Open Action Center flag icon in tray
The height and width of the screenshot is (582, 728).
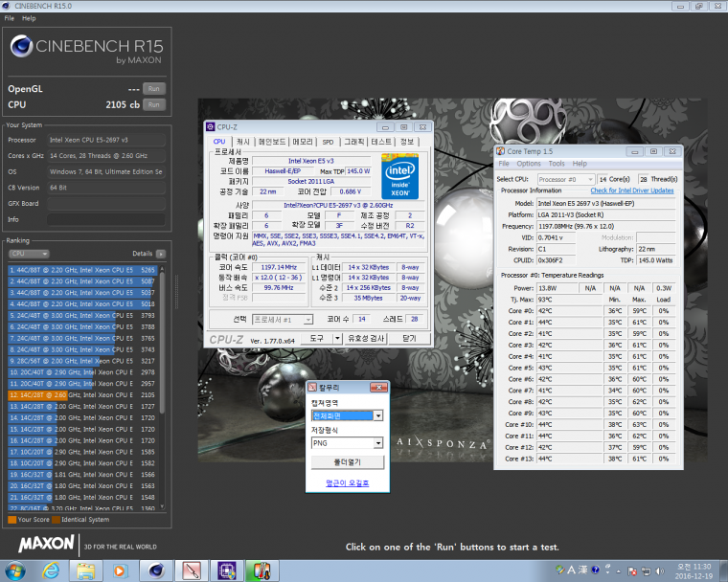632,571
